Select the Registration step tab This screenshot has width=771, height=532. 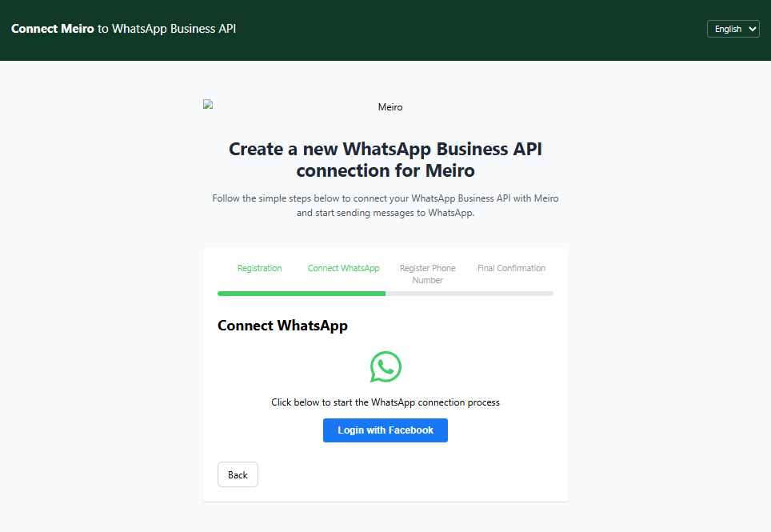coord(260,268)
